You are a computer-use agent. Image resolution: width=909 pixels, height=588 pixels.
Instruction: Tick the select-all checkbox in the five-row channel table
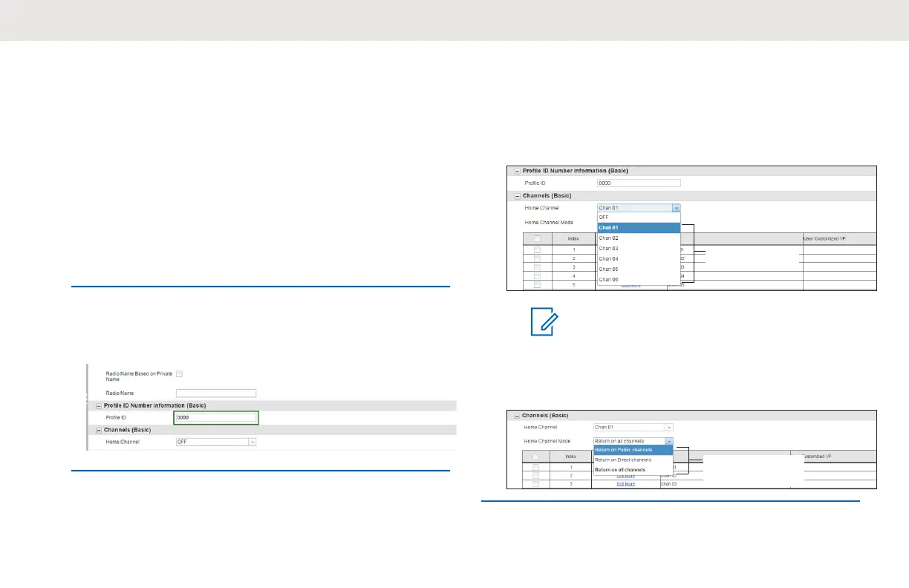(x=538, y=239)
